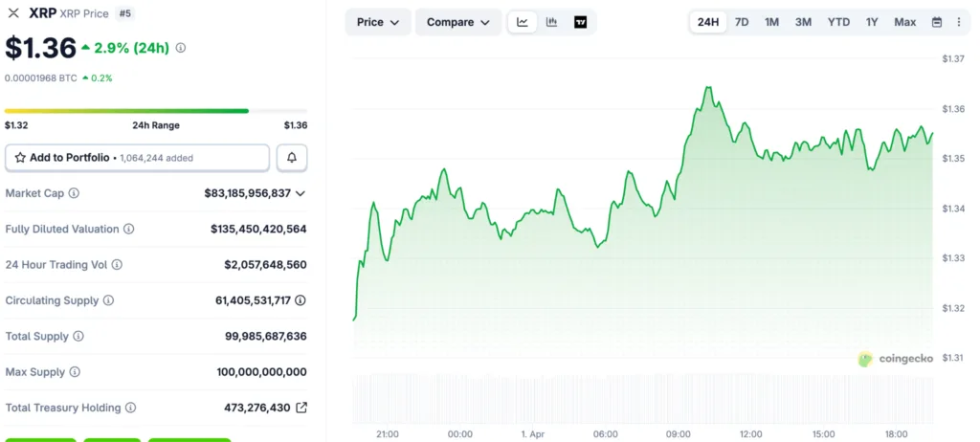Click the volume bars below the chart
This screenshot has width=980, height=442.
coord(643,399)
